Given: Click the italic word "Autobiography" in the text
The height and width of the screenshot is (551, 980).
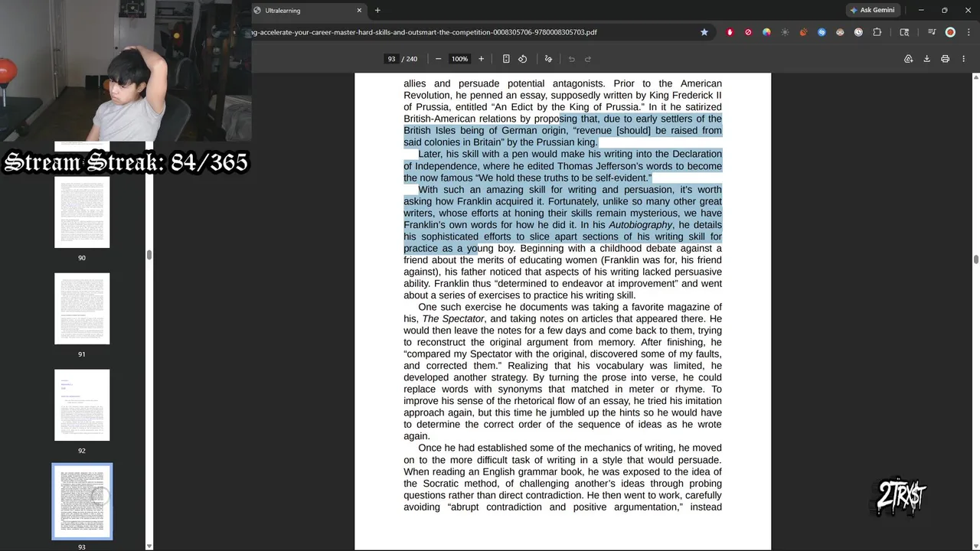Looking at the screenshot, I should (x=640, y=225).
